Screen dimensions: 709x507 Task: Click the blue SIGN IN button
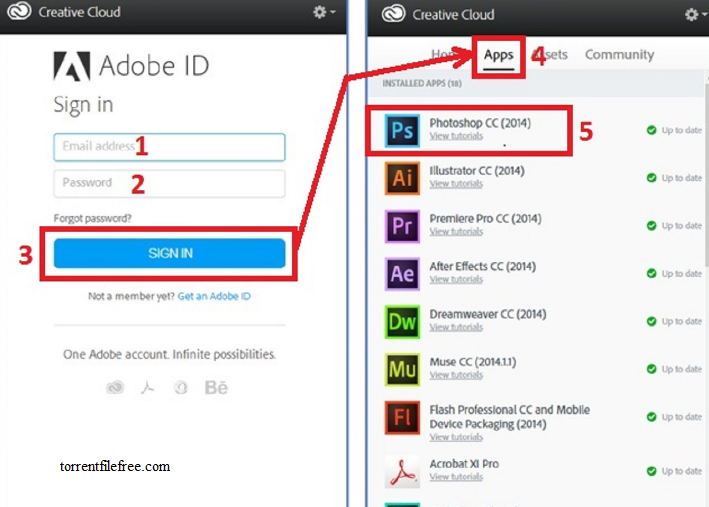169,253
